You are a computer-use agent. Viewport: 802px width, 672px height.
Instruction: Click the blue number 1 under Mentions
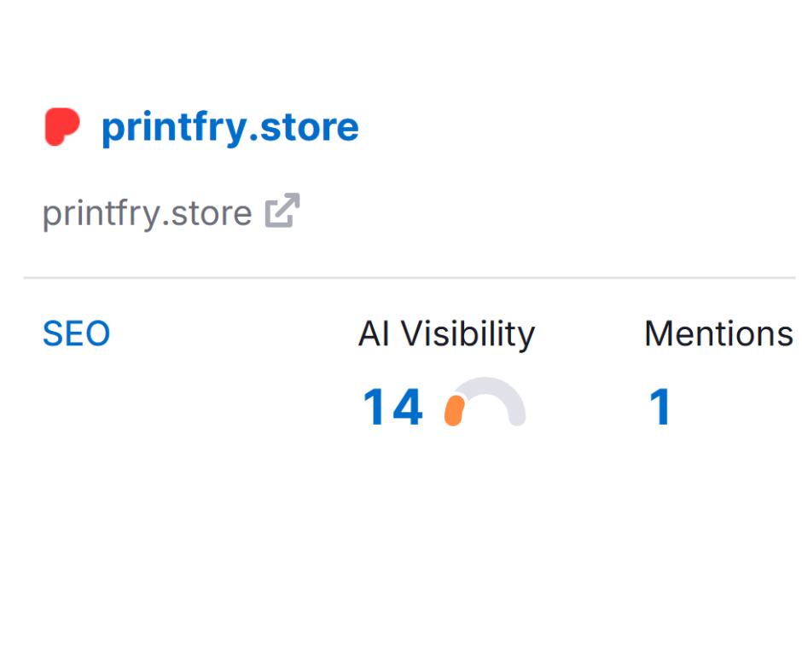click(x=660, y=408)
